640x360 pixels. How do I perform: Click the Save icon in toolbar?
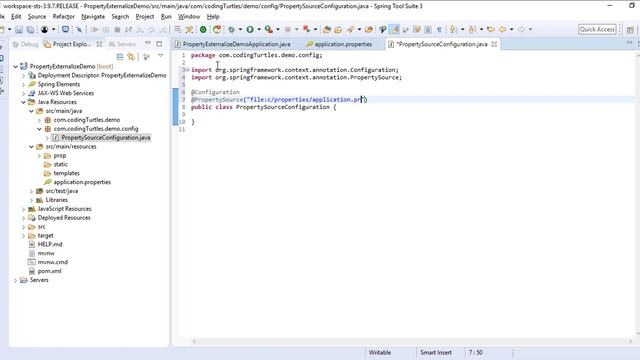(x=19, y=30)
